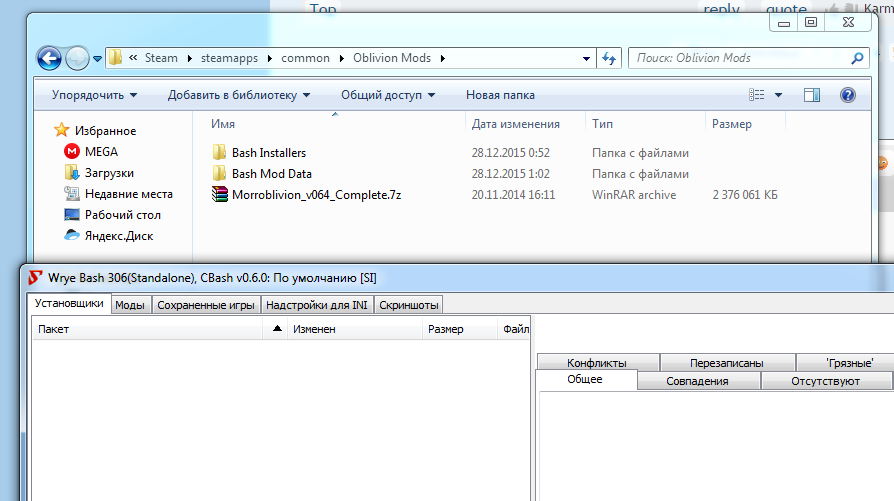
Task: Select Morroblivion_v064_Complete.7z archive file
Action: coord(306,195)
